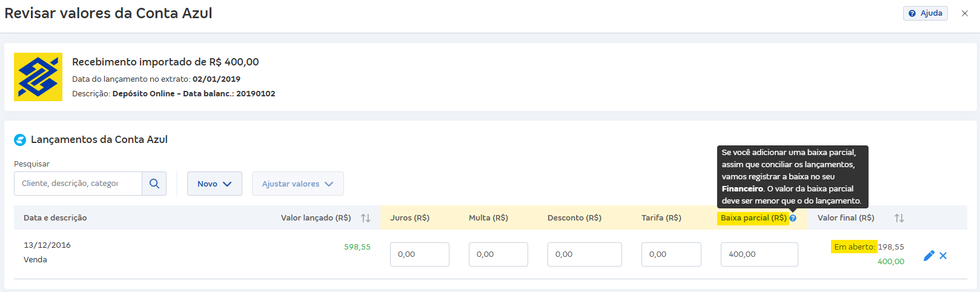Click the Data e descrição column header

coord(55,218)
